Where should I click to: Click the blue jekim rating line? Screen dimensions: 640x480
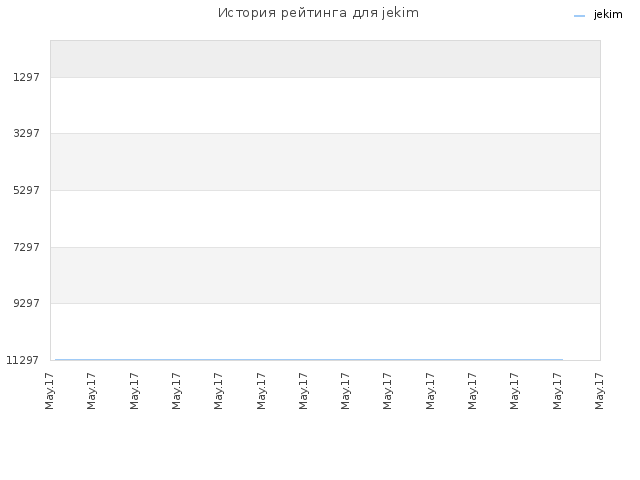coord(309,360)
